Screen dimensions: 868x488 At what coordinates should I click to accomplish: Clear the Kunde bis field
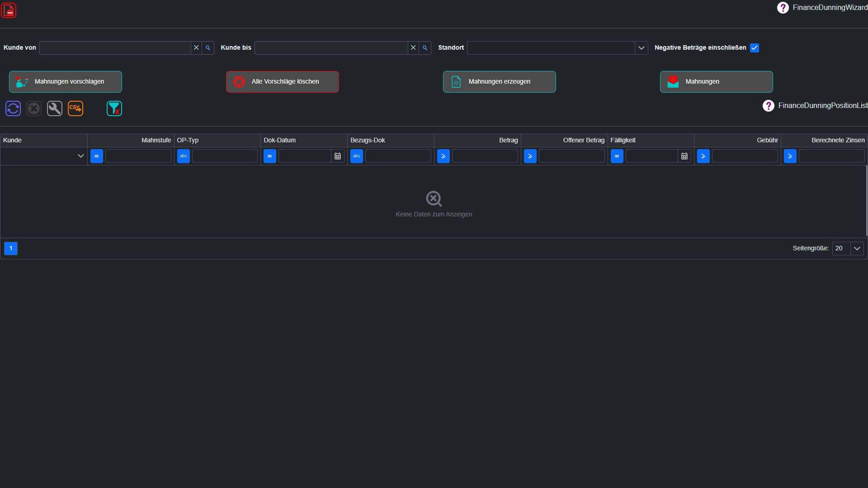[413, 47]
